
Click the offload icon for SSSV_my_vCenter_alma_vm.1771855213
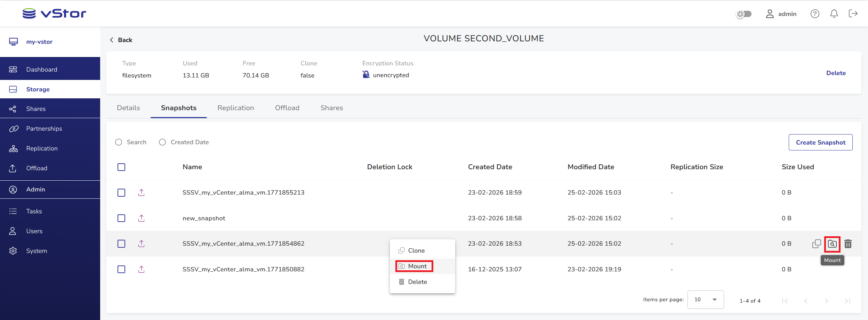pos(141,192)
